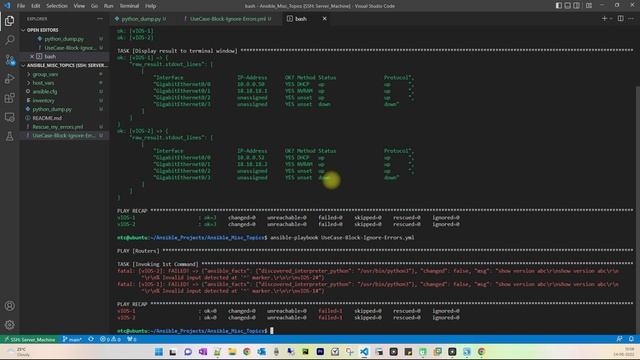This screenshot has height=360, width=640.
Task: Click SSH: Server_Machine remote indicator
Action: click(x=29, y=340)
